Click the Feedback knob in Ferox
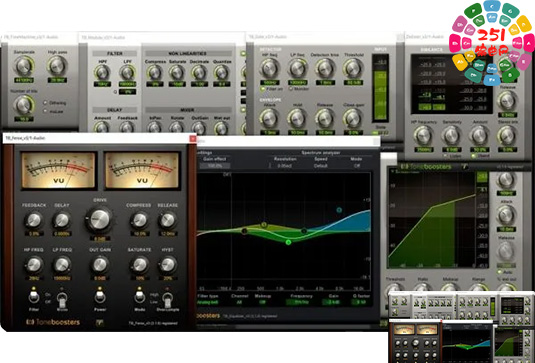The height and width of the screenshot is (363, 535). coord(34,220)
